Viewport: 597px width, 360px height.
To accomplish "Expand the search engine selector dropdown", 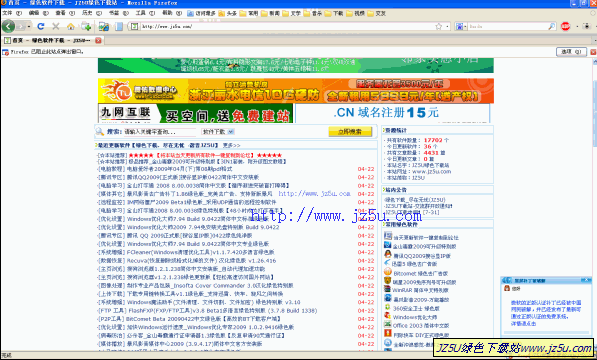I will point(461,26).
